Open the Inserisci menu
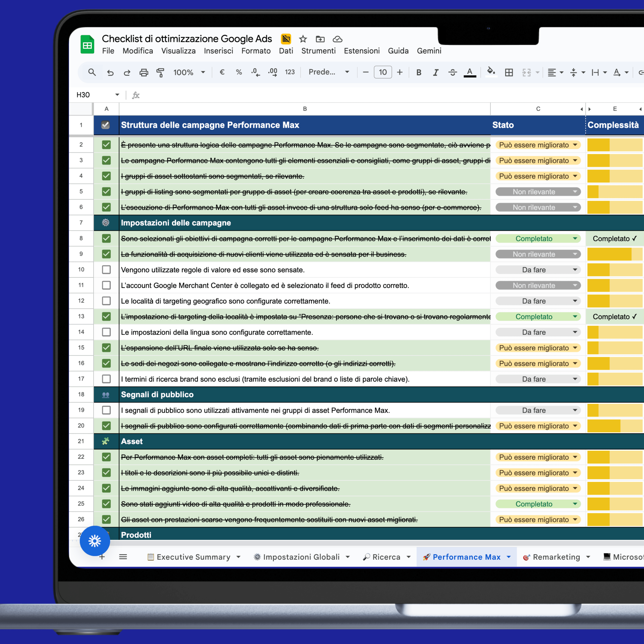This screenshot has width=644, height=644. click(x=218, y=51)
